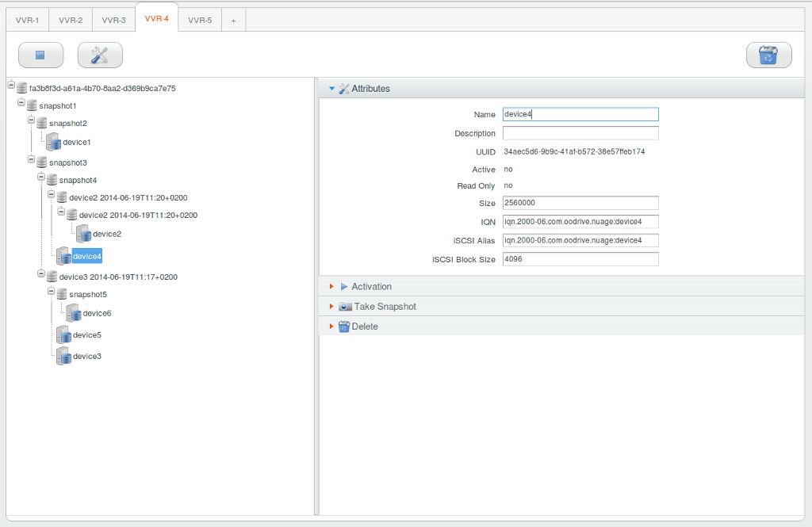Click the disk stack icon next to snapshot1
The width and height of the screenshot is (812, 527).
coord(30,105)
